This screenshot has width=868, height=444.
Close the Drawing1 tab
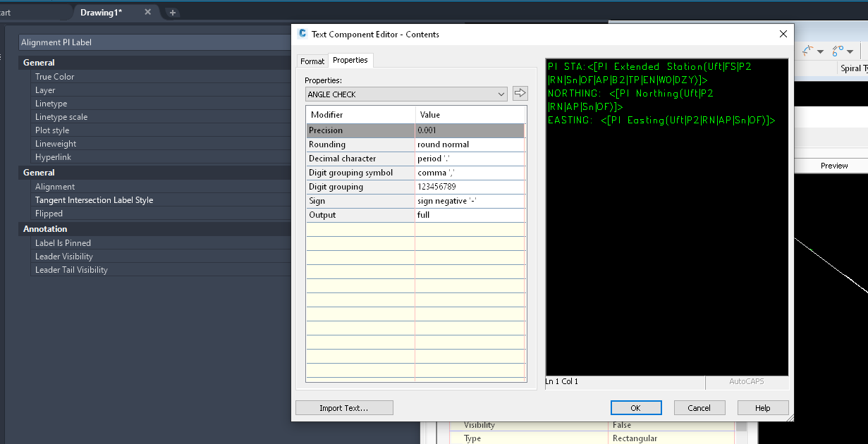pos(147,12)
